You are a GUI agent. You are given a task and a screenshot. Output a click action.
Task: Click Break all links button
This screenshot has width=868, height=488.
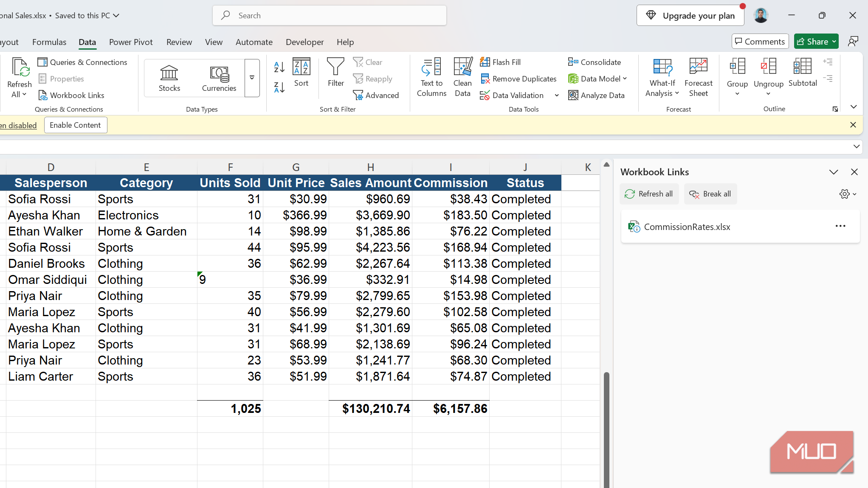click(710, 194)
